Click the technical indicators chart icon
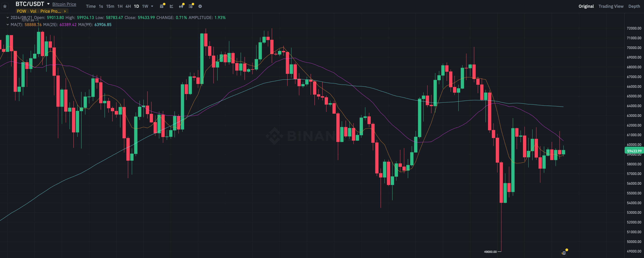This screenshot has width=644, height=258. [x=171, y=6]
